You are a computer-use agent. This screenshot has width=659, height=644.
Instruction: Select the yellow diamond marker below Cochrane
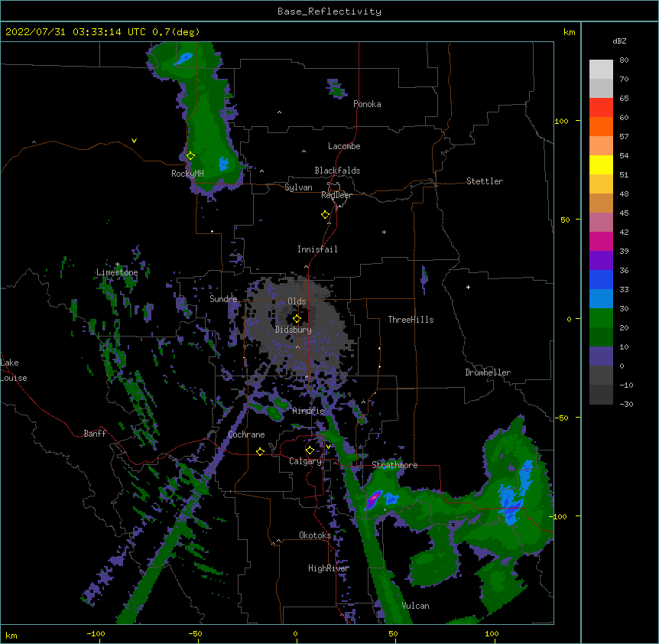(x=260, y=451)
